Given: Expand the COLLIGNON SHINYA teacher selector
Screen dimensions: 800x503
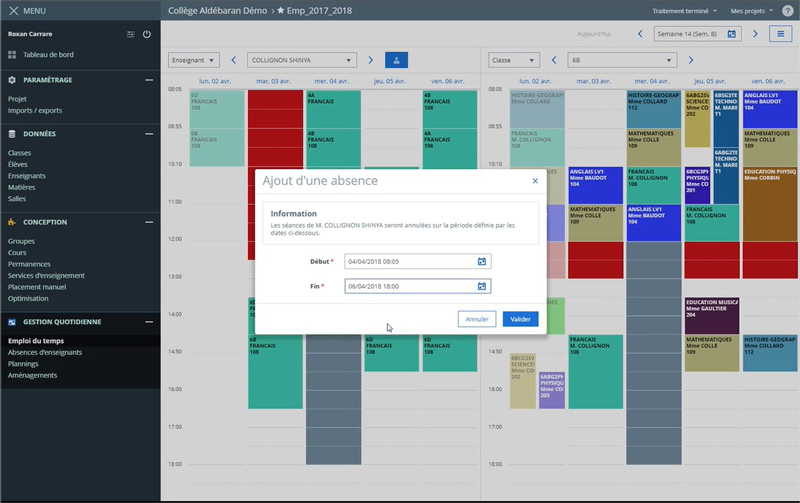Looking at the screenshot, I should (x=301, y=60).
